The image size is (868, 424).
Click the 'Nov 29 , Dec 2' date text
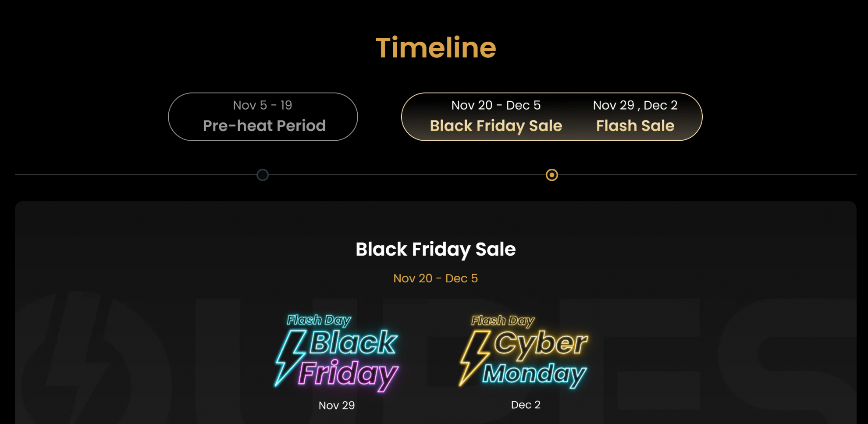635,105
